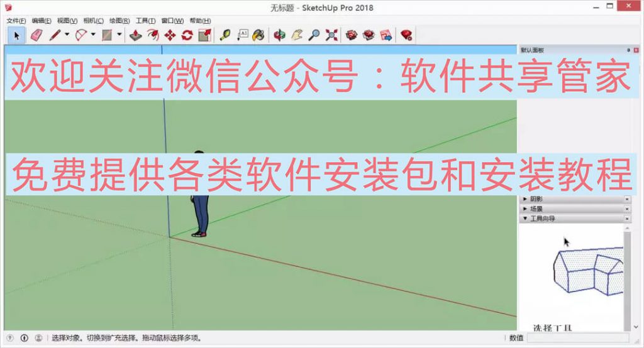Choose the Zoom magnifier tool
The image size is (644, 348).
[x=314, y=35]
